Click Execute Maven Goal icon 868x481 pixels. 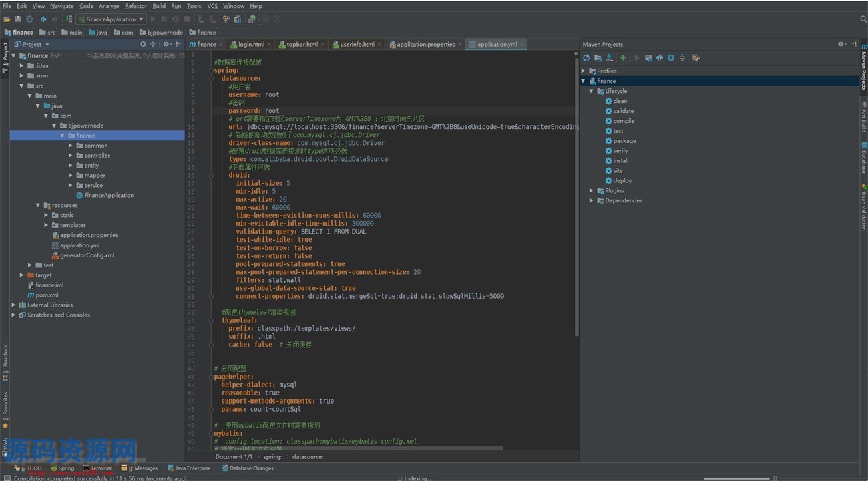tap(648, 58)
